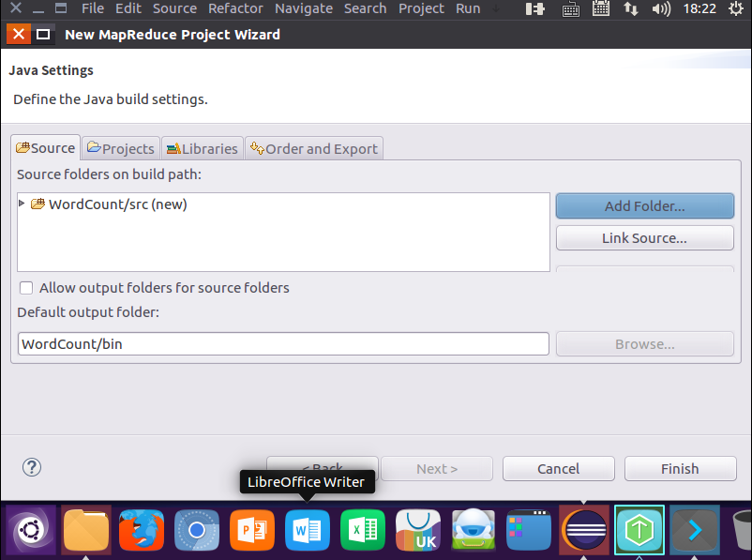Image resolution: width=752 pixels, height=560 pixels.
Task: Open the volume icon in the top panel
Action: pyautogui.click(x=659, y=9)
